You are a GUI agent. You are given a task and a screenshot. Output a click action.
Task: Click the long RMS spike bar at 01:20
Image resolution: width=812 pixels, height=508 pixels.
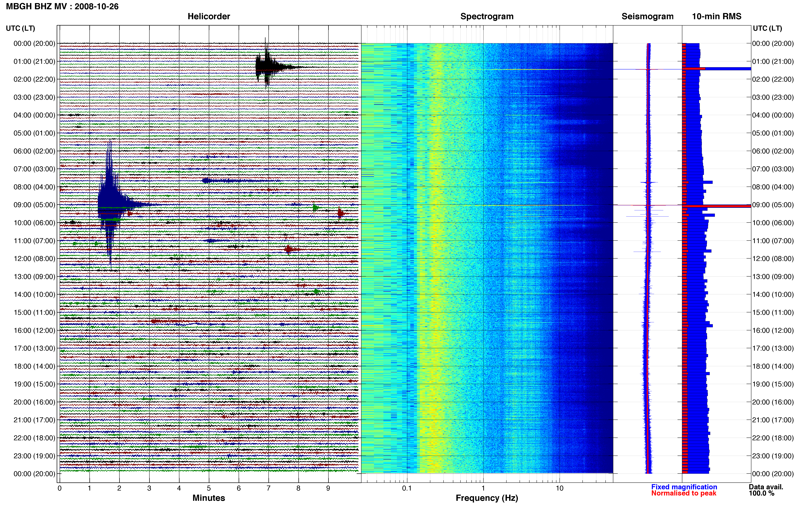pos(717,69)
